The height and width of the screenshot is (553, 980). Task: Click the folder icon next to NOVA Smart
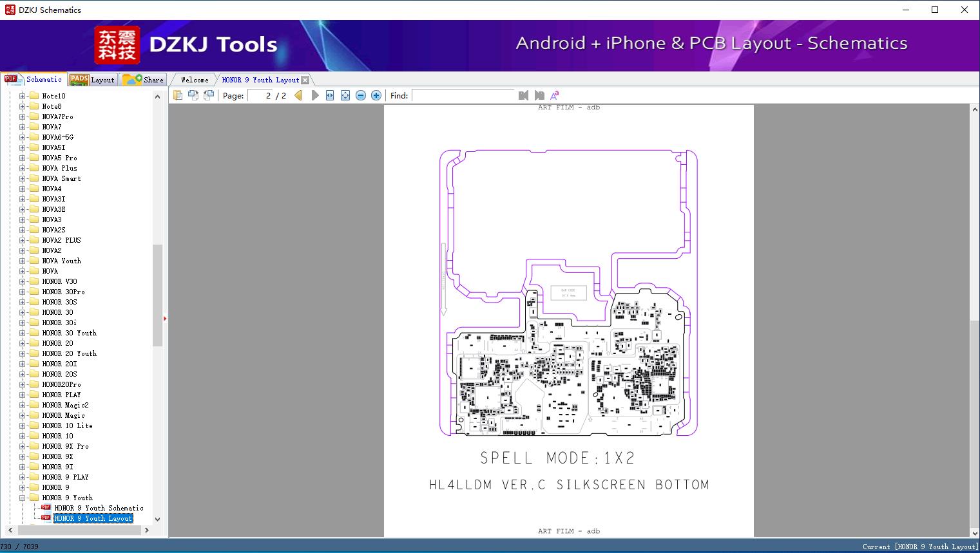click(x=34, y=178)
